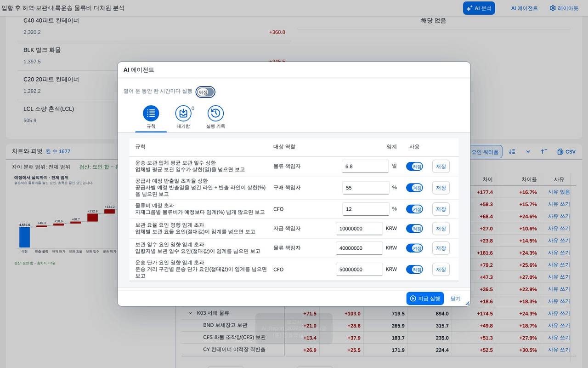The height and width of the screenshot is (368, 588).
Task: Click the CY 컨테이너 야적장 직반출 row
Action: [234, 350]
